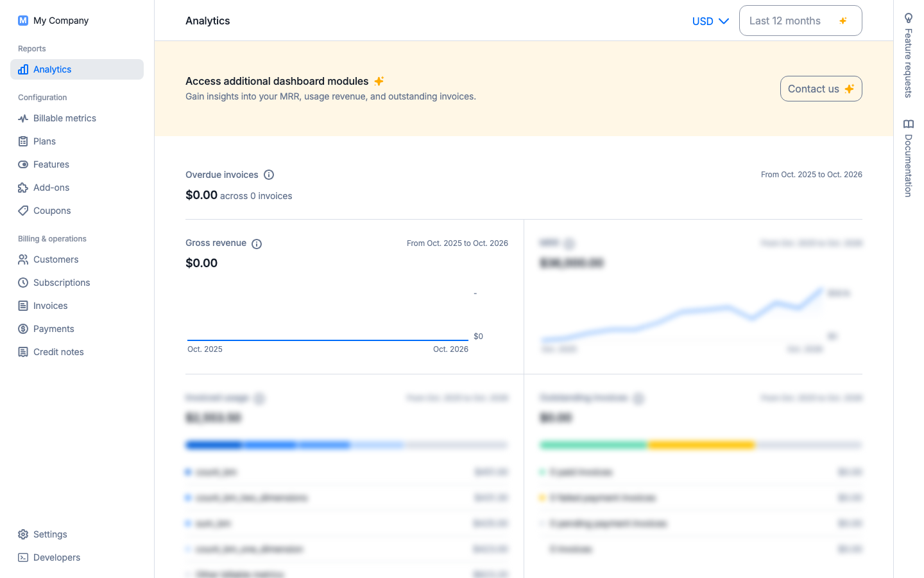Screen dimensions: 924x578
Task: Click the Credit notes receipt icon
Action: pyautogui.click(x=23, y=352)
